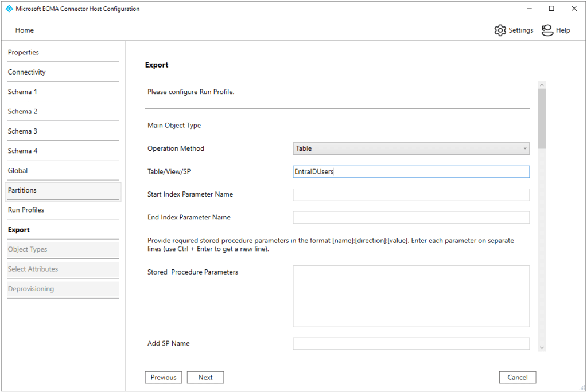The image size is (587, 392).
Task: Click the Table/View/SP text field
Action: click(x=411, y=172)
